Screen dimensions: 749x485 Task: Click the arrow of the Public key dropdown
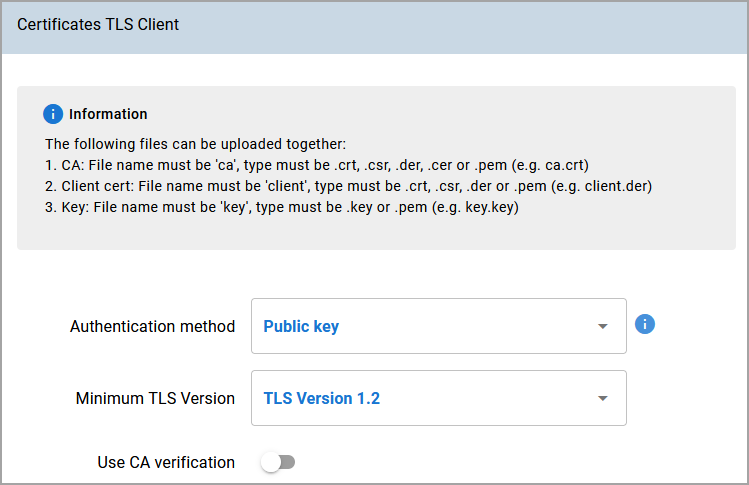pos(603,326)
